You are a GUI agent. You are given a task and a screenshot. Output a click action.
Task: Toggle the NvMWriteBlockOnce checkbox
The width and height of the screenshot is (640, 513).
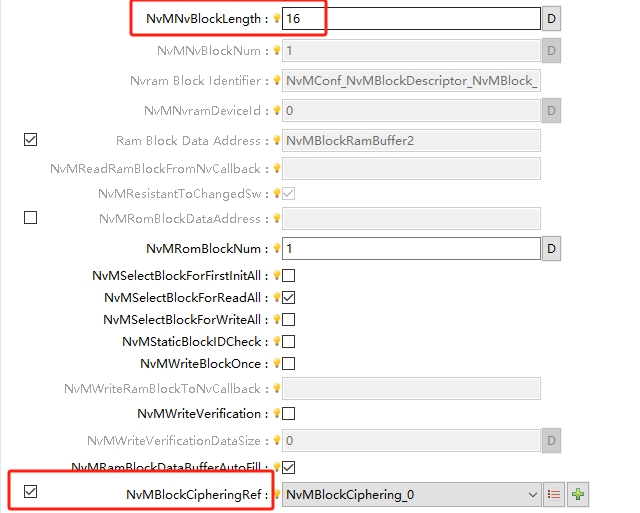(x=289, y=364)
